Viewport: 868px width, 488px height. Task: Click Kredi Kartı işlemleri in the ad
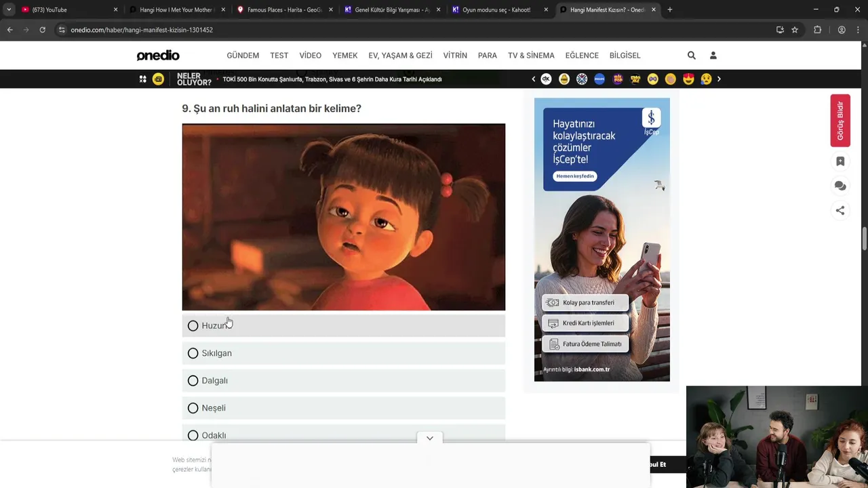(x=585, y=323)
